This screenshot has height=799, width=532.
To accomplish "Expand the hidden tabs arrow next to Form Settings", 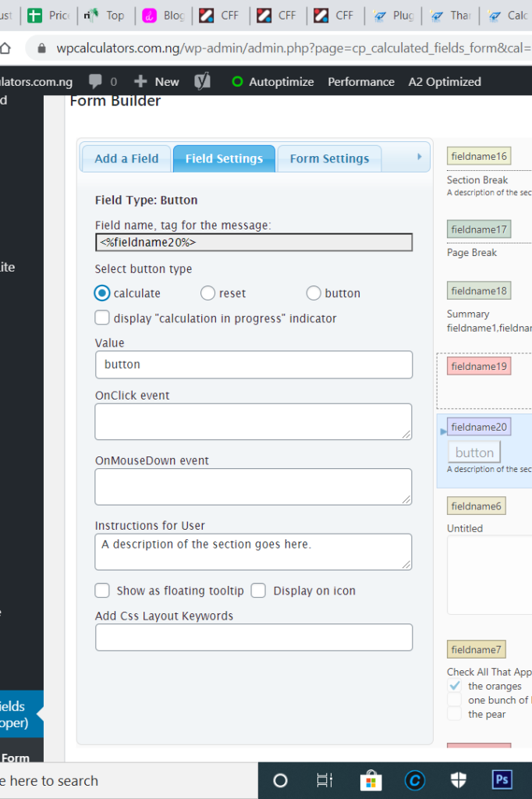I will [x=420, y=155].
